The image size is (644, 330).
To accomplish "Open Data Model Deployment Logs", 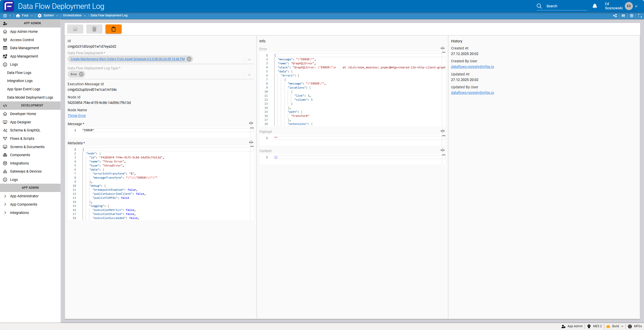I will [x=30, y=97].
